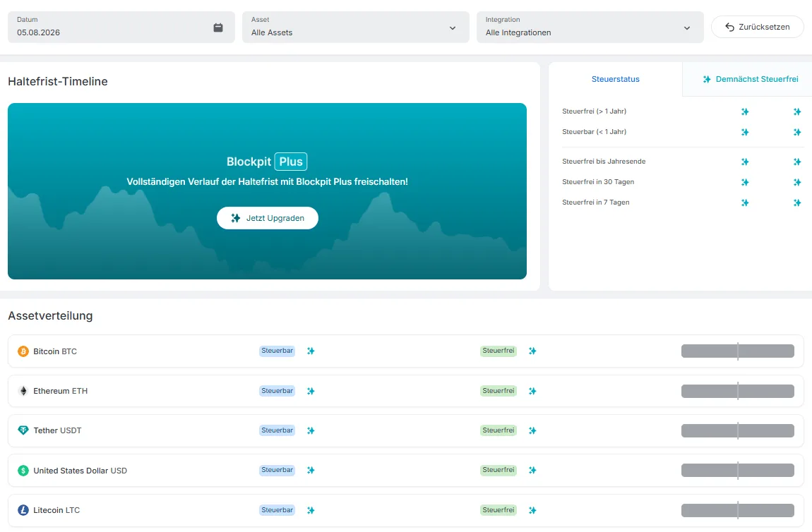The width and height of the screenshot is (812, 532).
Task: Click the 'Steuerbar (< 1 Jahr)' label
Action: point(594,132)
